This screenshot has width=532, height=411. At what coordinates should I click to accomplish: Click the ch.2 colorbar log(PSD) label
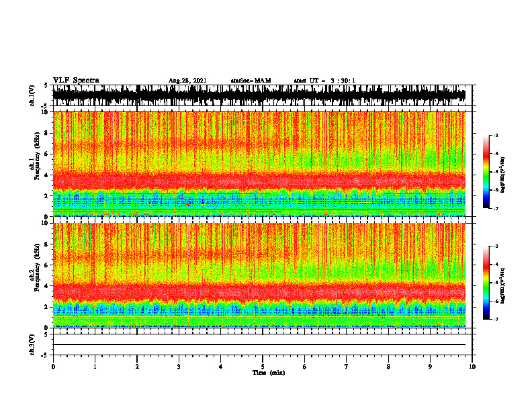pos(502,285)
